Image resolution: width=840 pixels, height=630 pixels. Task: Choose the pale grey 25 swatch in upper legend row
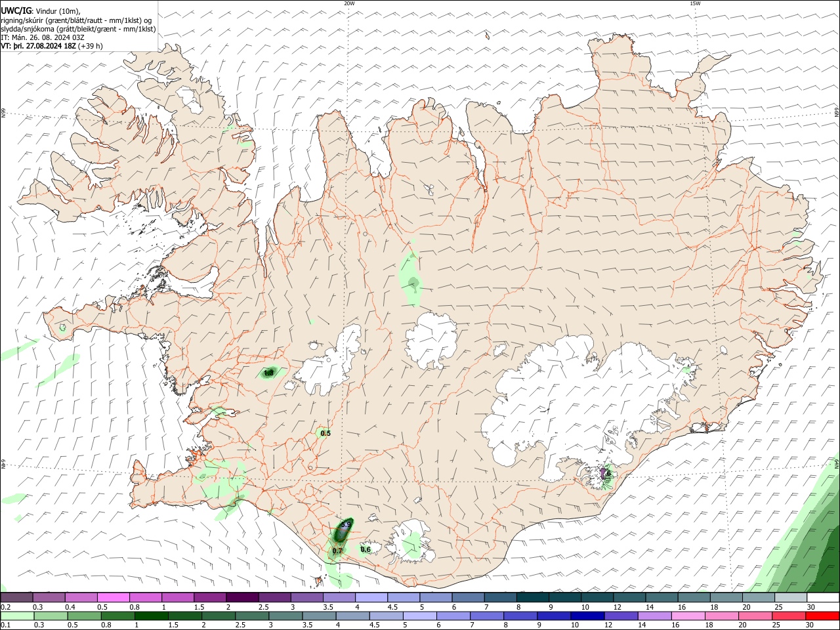coord(789,597)
